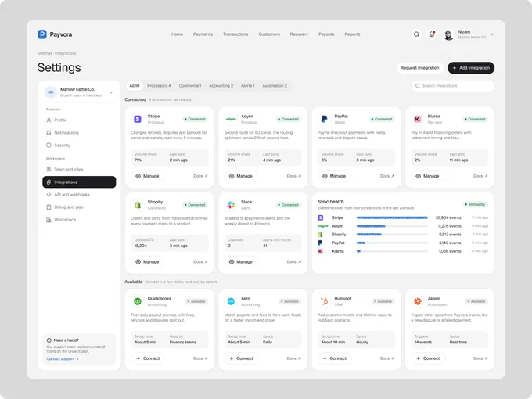Open API and webhooks settings
This screenshot has height=399, width=532.
(x=79, y=194)
